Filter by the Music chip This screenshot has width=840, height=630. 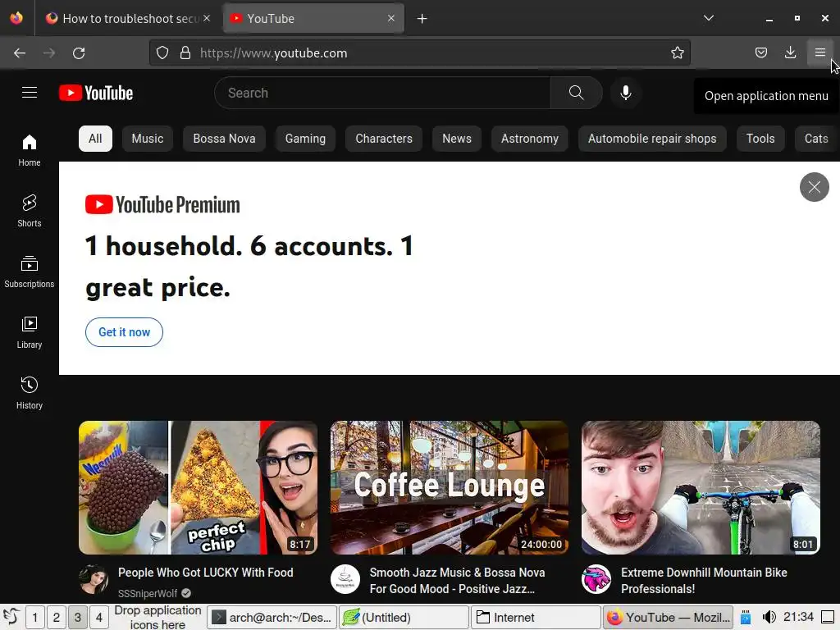click(148, 139)
